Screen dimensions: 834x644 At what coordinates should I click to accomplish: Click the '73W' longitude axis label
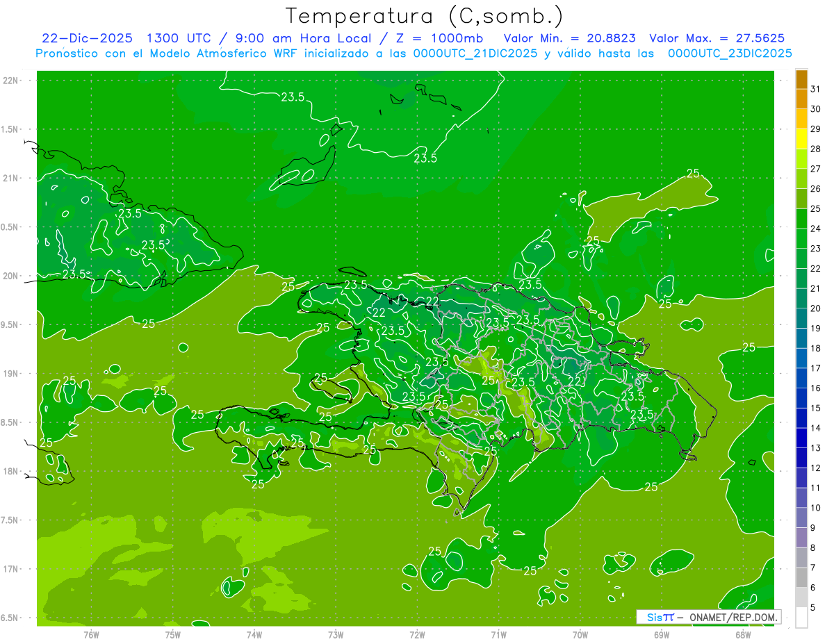tap(336, 634)
